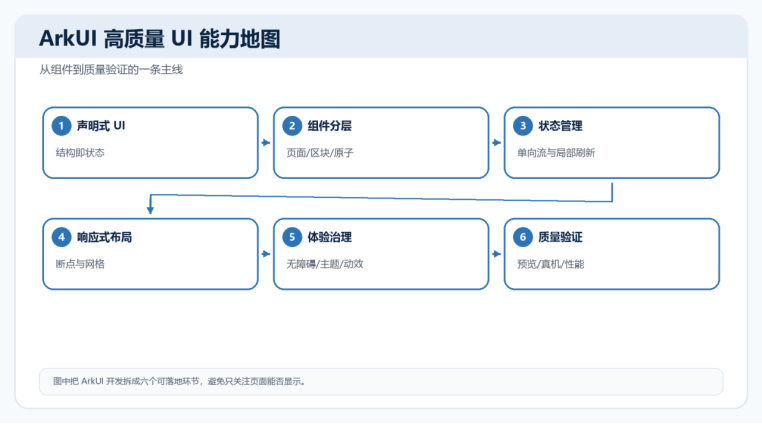Screen dimensions: 762x424
Task: Select the 质量验证 card heading
Action: coord(560,237)
